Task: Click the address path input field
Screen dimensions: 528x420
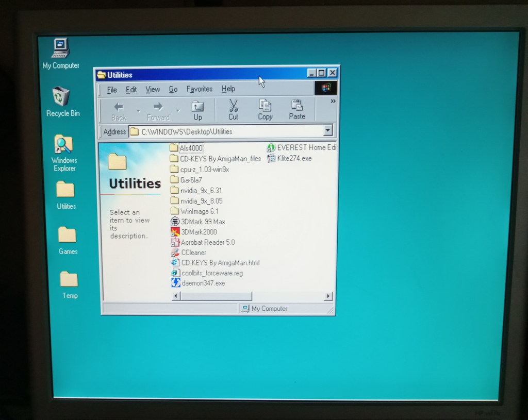Action: [x=227, y=131]
